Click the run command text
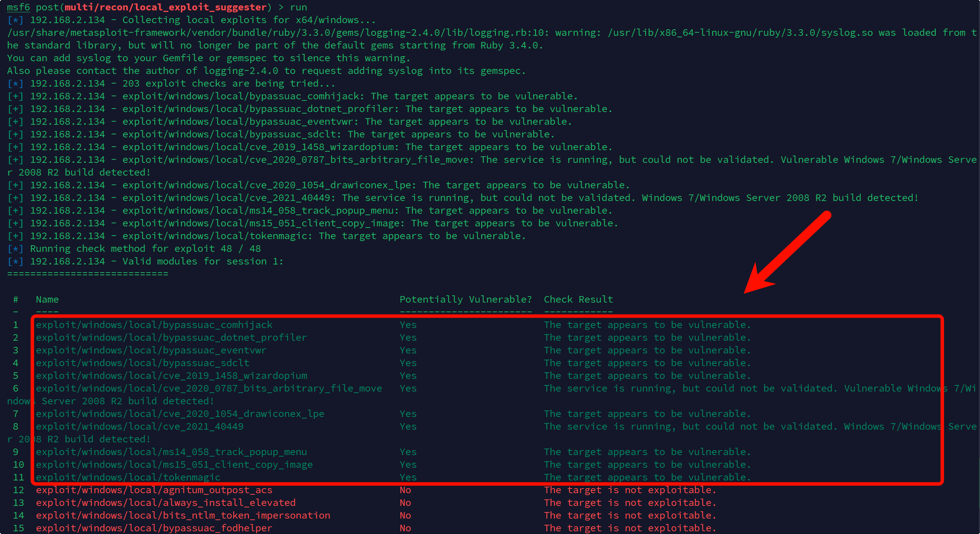 tap(298, 7)
